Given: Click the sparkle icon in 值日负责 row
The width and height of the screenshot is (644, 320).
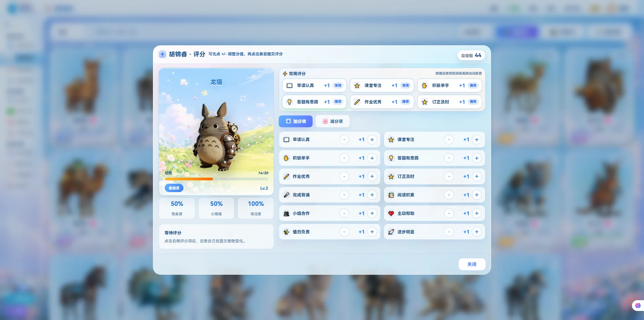Looking at the screenshot, I should pos(286,232).
